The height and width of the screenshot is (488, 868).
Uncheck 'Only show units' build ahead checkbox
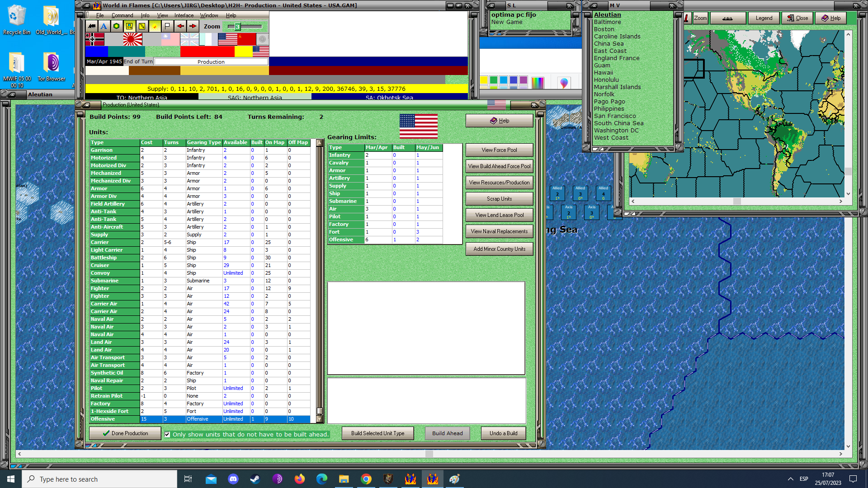click(x=167, y=435)
